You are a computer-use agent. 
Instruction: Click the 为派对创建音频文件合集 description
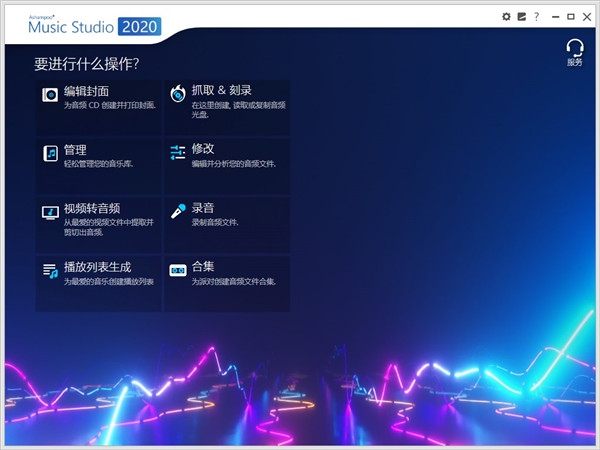234,282
